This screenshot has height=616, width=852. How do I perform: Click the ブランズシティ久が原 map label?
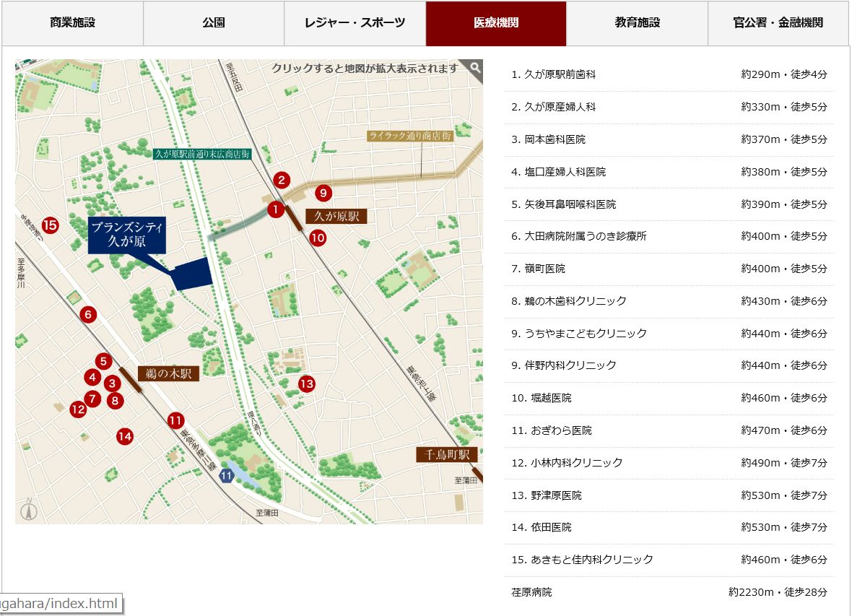click(127, 235)
